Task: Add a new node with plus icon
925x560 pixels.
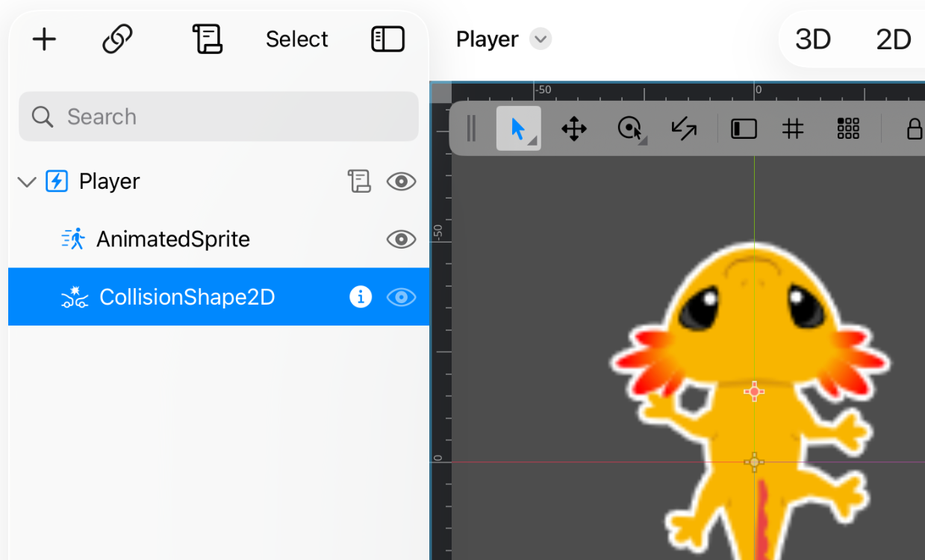Action: click(44, 39)
